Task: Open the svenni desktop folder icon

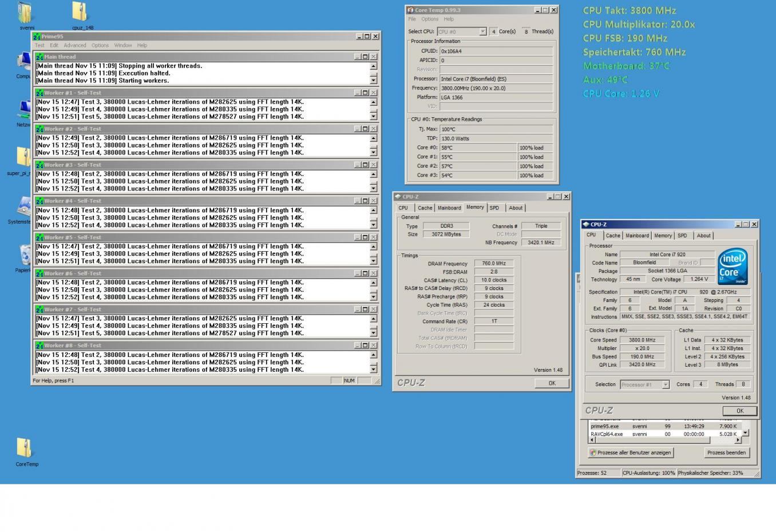Action: tap(26, 13)
